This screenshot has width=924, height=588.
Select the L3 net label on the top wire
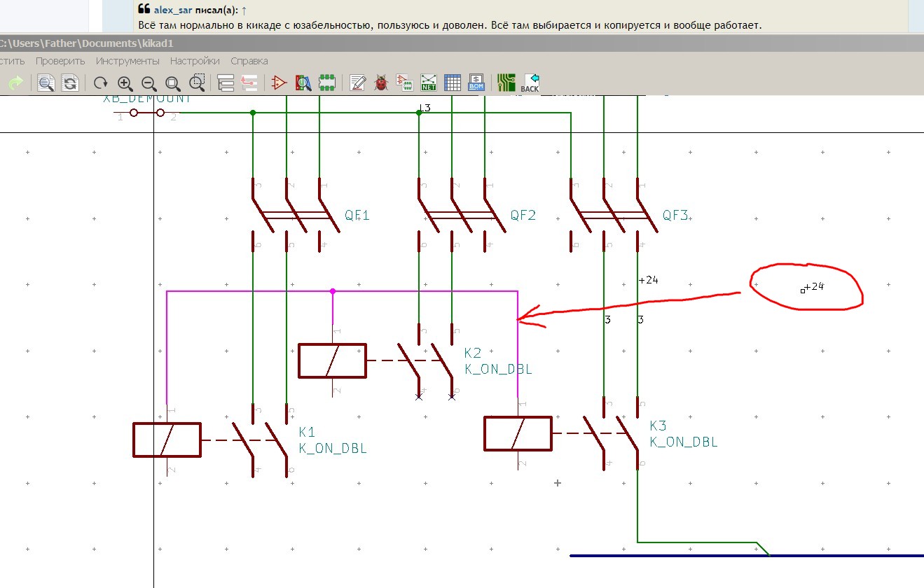pyautogui.click(x=425, y=108)
